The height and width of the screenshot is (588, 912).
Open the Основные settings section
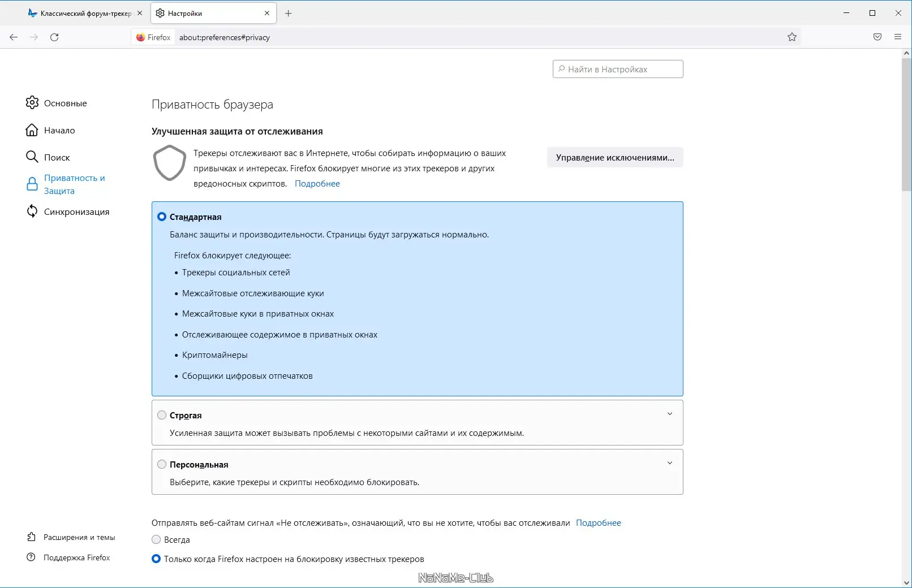click(65, 103)
